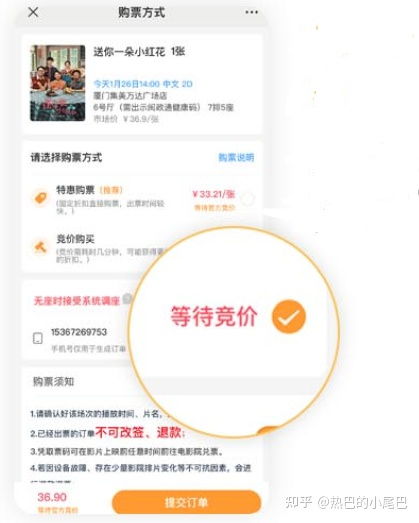Tap the 36.90 total price
This screenshot has width=419, height=523.
[52, 497]
